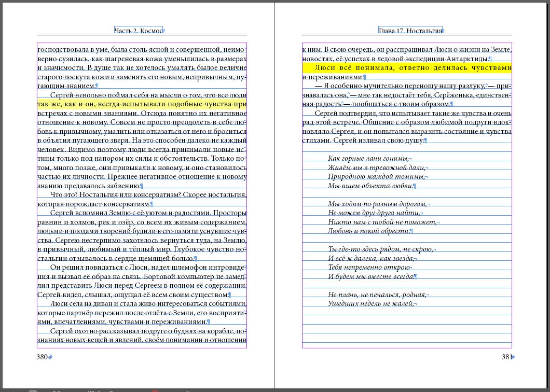Click the verse line "Мы ищем объекта любви."
Image resolution: width=550 pixels, height=392 pixels.
[x=370, y=186]
